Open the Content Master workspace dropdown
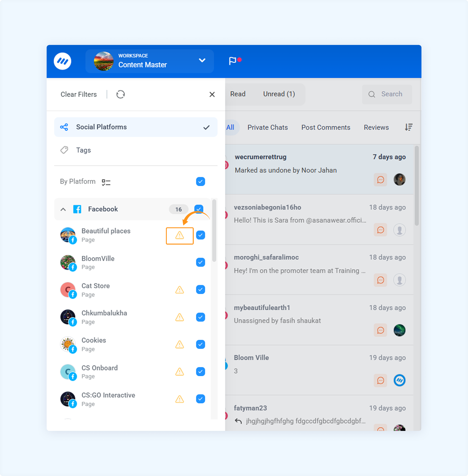Image resolution: width=468 pixels, height=476 pixels. [150, 61]
